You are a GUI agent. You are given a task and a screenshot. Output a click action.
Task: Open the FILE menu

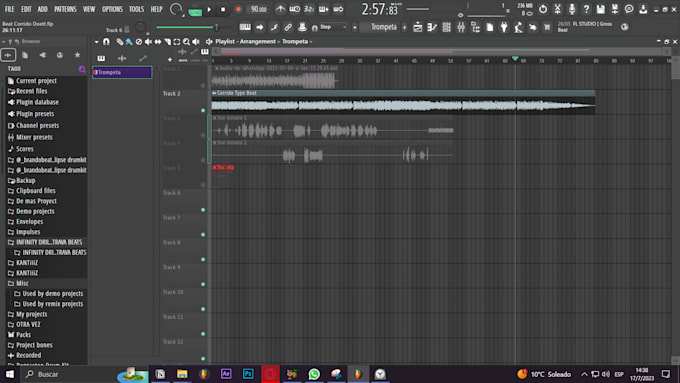[10, 9]
